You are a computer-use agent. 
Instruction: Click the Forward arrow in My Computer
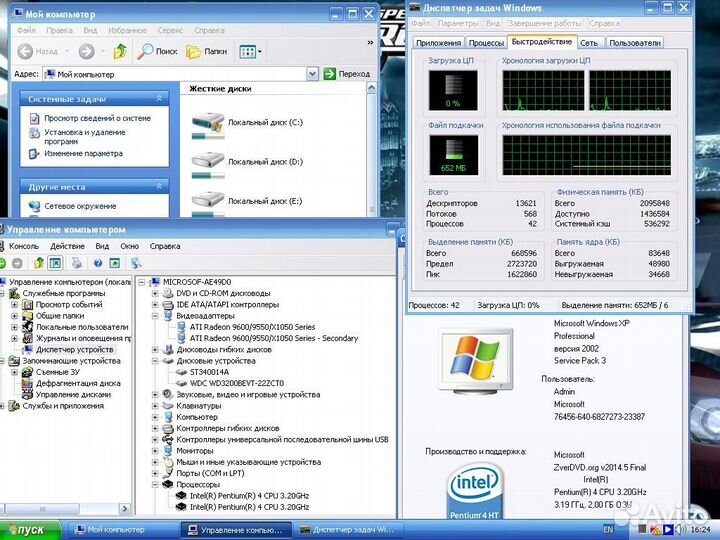click(86, 51)
